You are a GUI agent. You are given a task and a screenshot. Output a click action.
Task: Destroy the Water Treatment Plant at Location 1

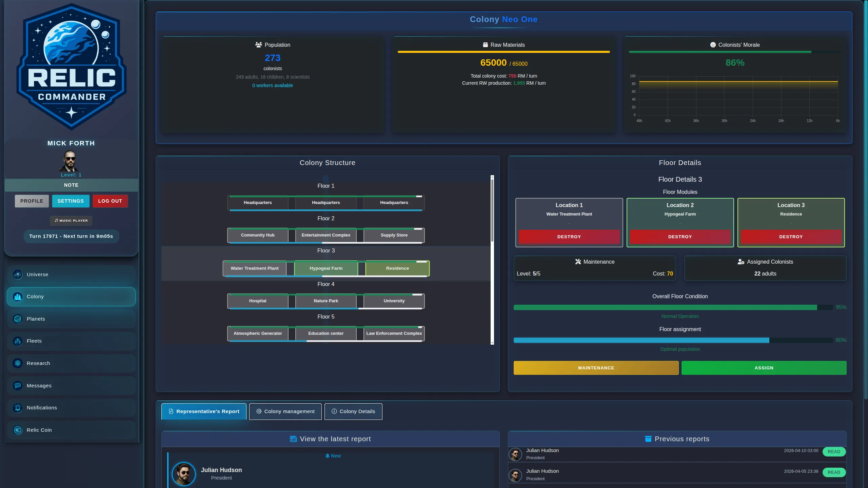[x=569, y=237]
